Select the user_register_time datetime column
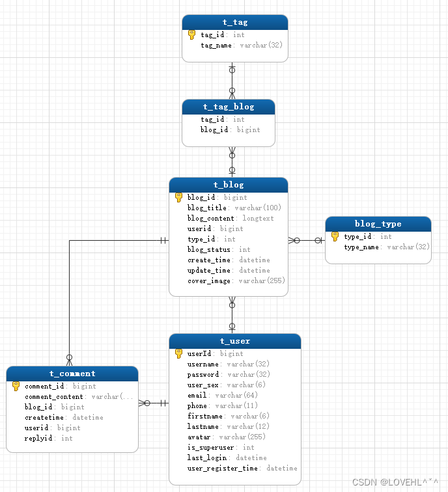The height and width of the screenshot is (492, 448). pos(242,468)
